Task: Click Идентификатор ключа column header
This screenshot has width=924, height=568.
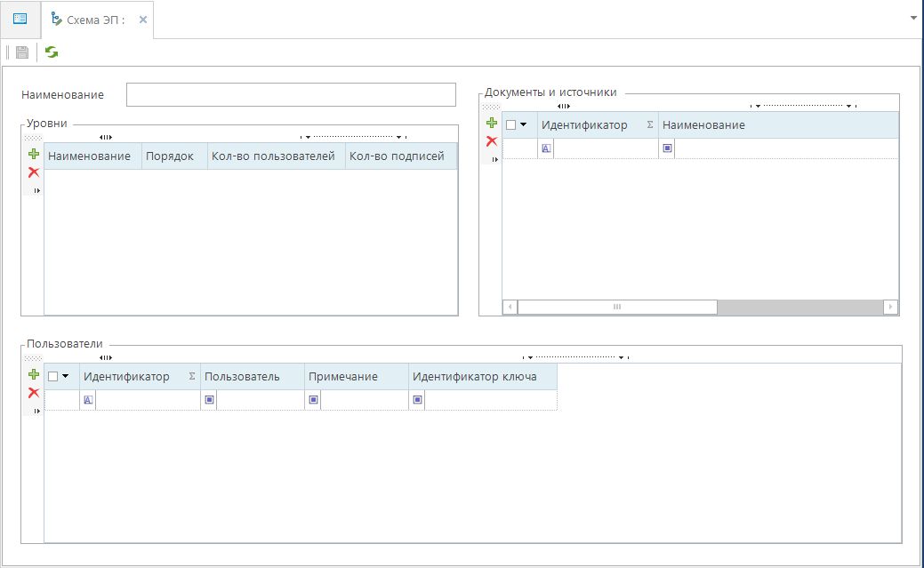Action: click(x=474, y=377)
